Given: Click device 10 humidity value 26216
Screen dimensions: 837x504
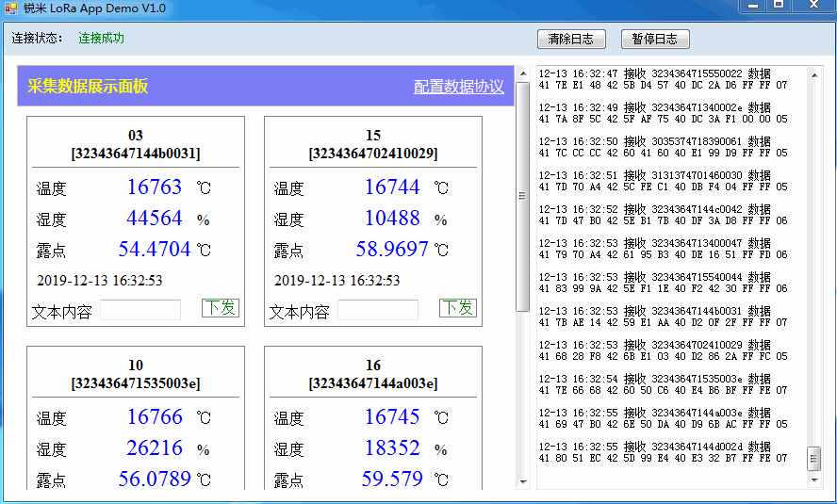Looking at the screenshot, I should click(155, 448).
